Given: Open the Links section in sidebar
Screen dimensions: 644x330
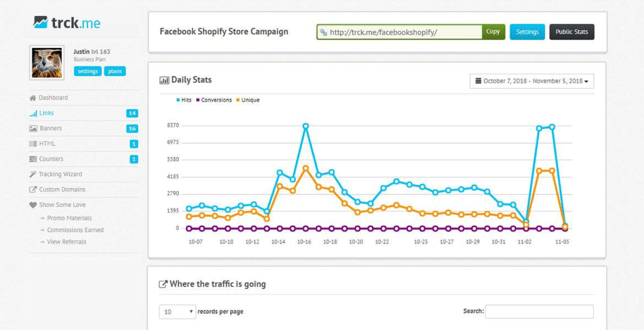Looking at the screenshot, I should click(x=46, y=113).
